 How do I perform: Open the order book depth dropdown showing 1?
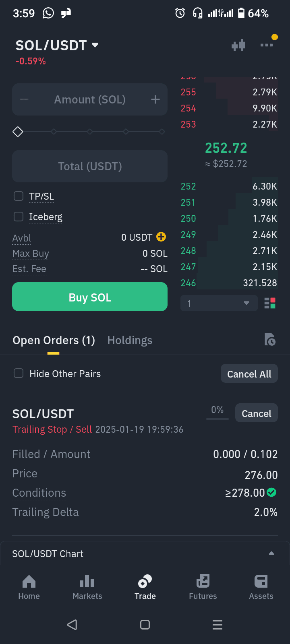[219, 303]
